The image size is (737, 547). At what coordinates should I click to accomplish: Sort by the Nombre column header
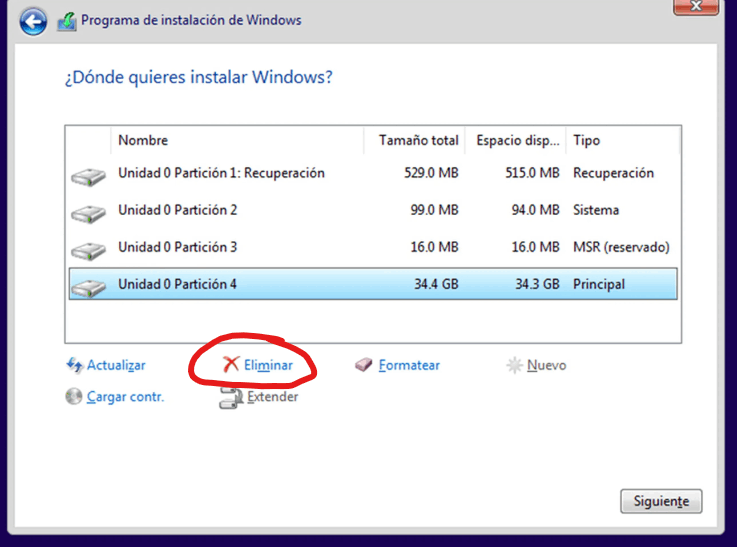(x=237, y=140)
